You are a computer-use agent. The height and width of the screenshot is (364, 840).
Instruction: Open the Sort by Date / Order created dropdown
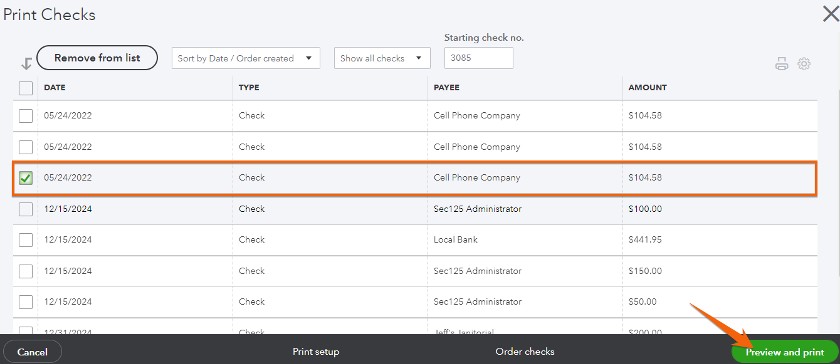point(246,58)
